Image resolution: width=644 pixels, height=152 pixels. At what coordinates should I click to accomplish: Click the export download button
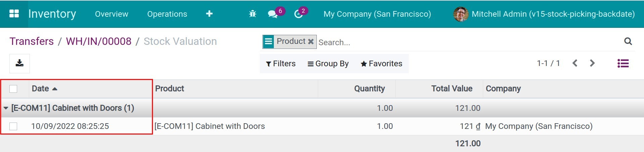pos(19,63)
